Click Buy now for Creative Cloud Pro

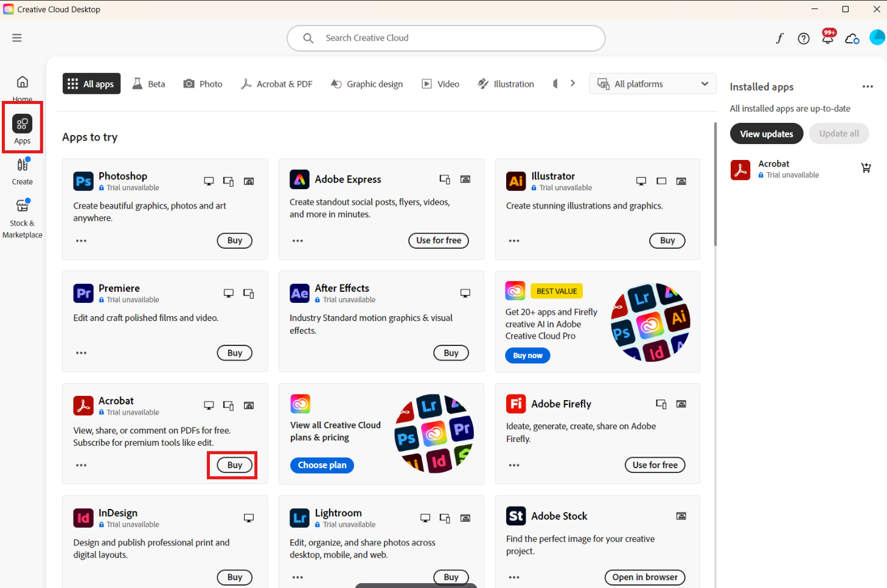(527, 356)
